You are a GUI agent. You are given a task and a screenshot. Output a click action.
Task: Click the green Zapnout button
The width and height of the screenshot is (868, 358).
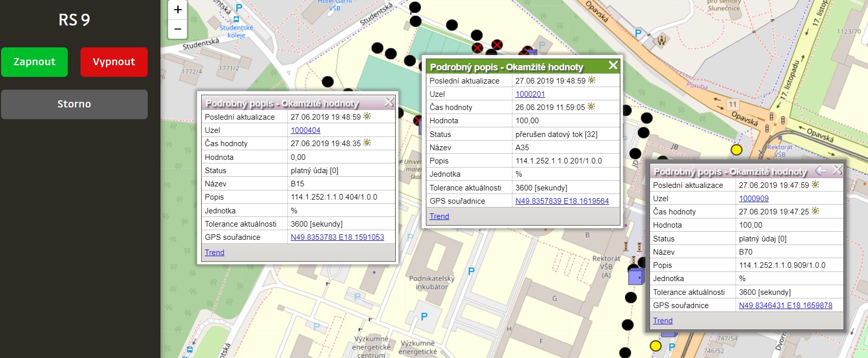[34, 62]
